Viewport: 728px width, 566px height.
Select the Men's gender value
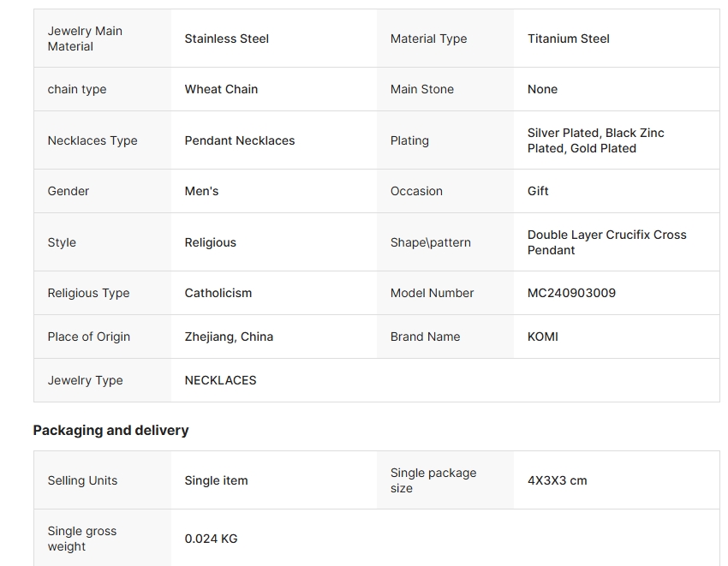tap(201, 191)
